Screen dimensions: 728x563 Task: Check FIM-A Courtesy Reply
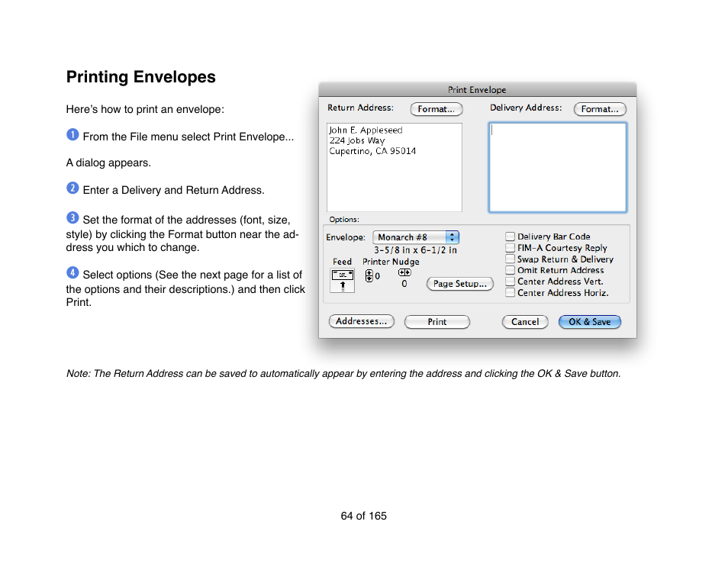(x=509, y=247)
